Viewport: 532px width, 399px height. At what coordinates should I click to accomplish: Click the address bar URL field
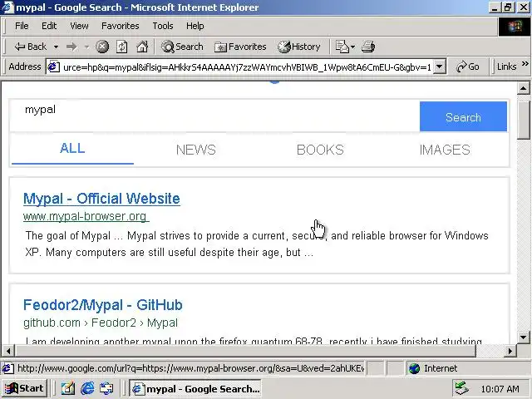coord(247,67)
